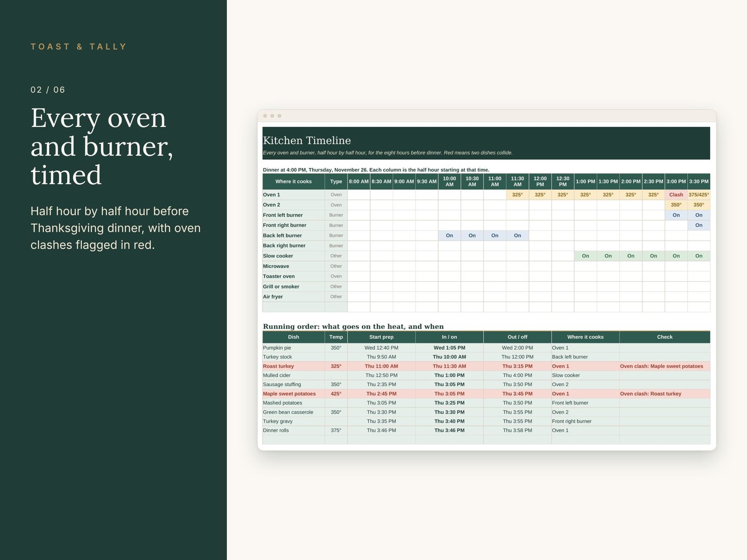
Task: Select the 8:00 AM column header
Action: [x=359, y=181]
